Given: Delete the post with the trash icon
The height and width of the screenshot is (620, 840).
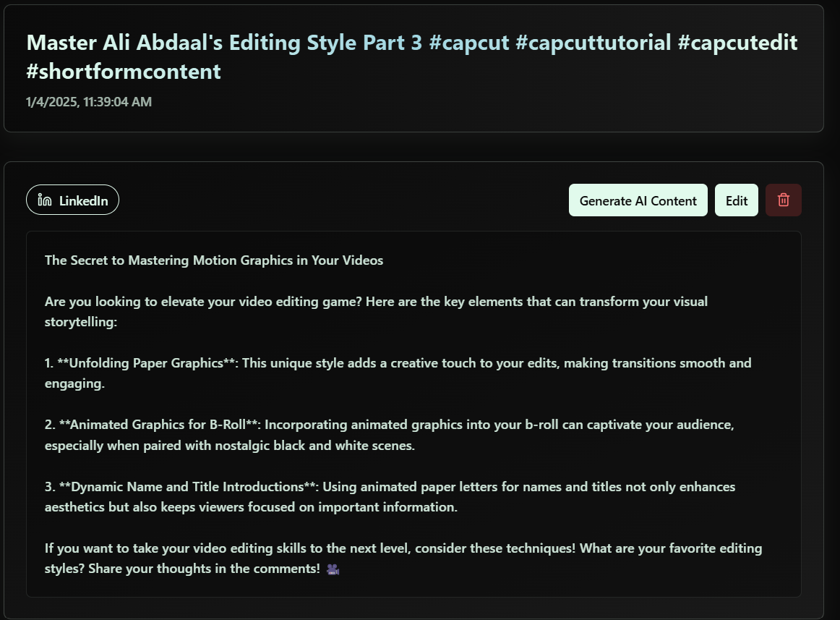Looking at the screenshot, I should coord(783,200).
